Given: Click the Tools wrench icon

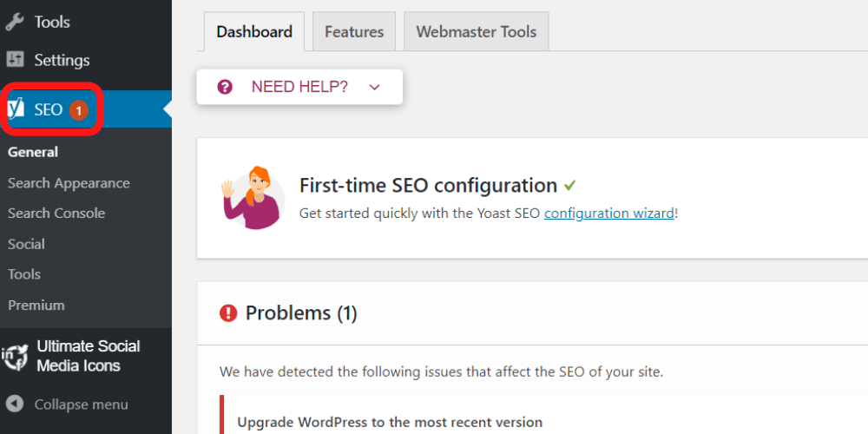Looking at the screenshot, I should click(15, 22).
